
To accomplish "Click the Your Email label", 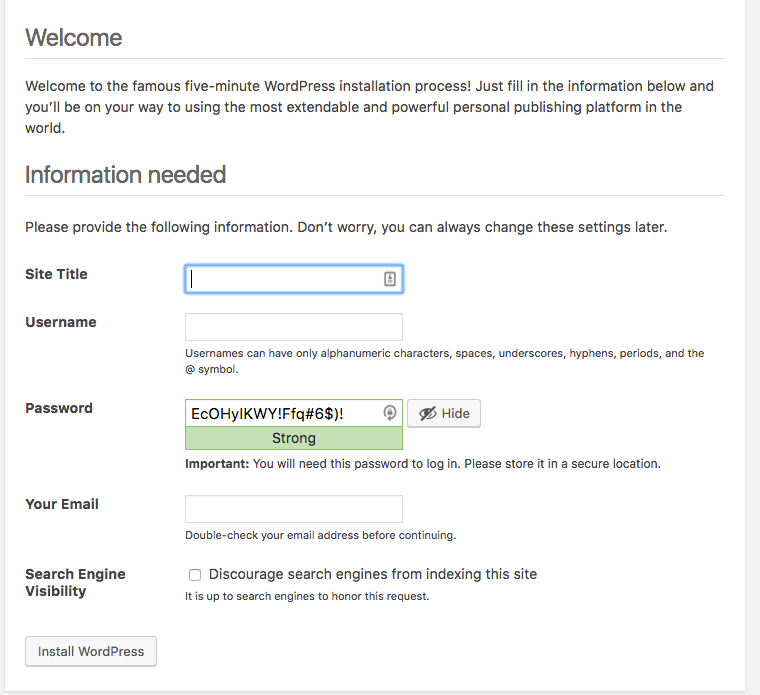I will 62,504.
